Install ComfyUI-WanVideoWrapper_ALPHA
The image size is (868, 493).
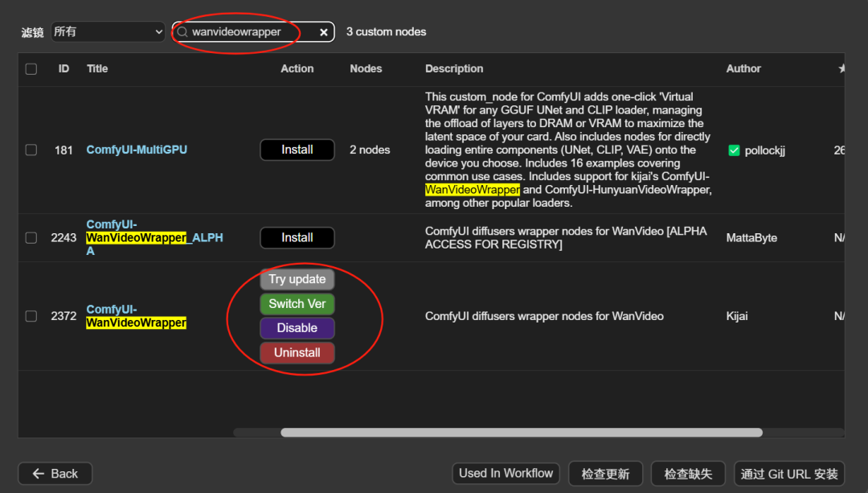coord(297,238)
